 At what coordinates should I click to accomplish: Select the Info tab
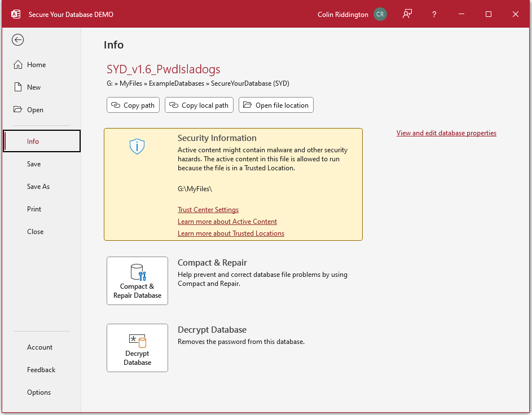coord(42,141)
